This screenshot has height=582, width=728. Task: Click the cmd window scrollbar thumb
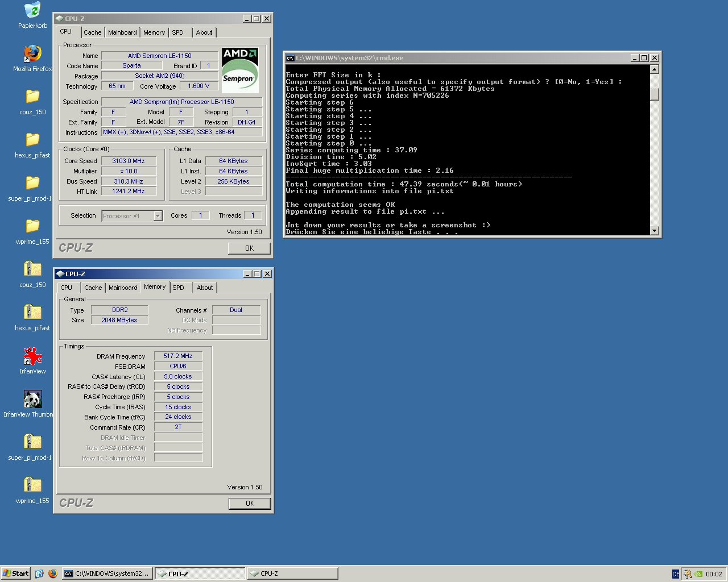(655, 94)
